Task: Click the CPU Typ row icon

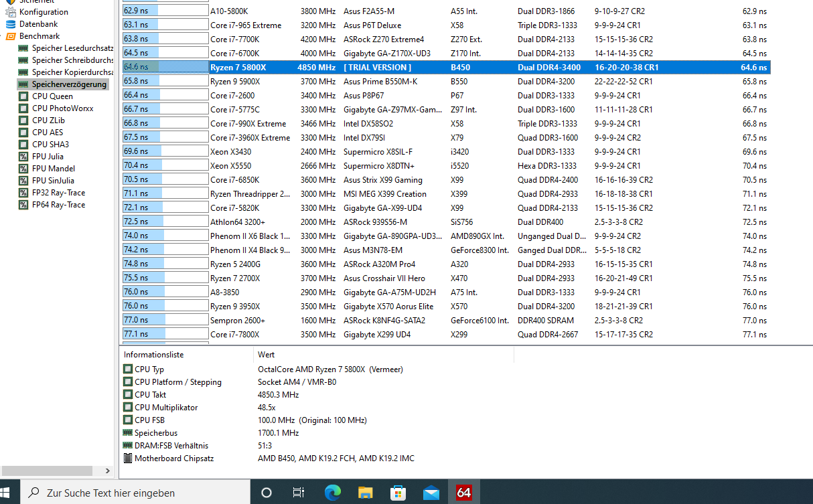Action: click(128, 369)
